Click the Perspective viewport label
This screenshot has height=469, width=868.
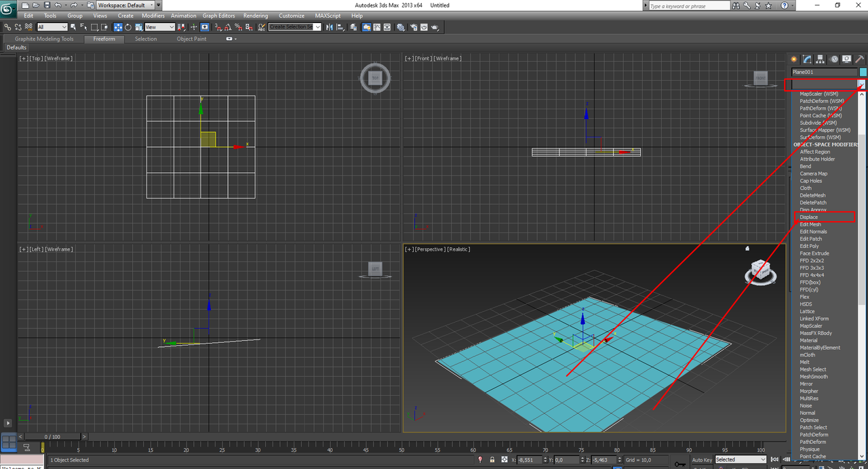tap(431, 249)
